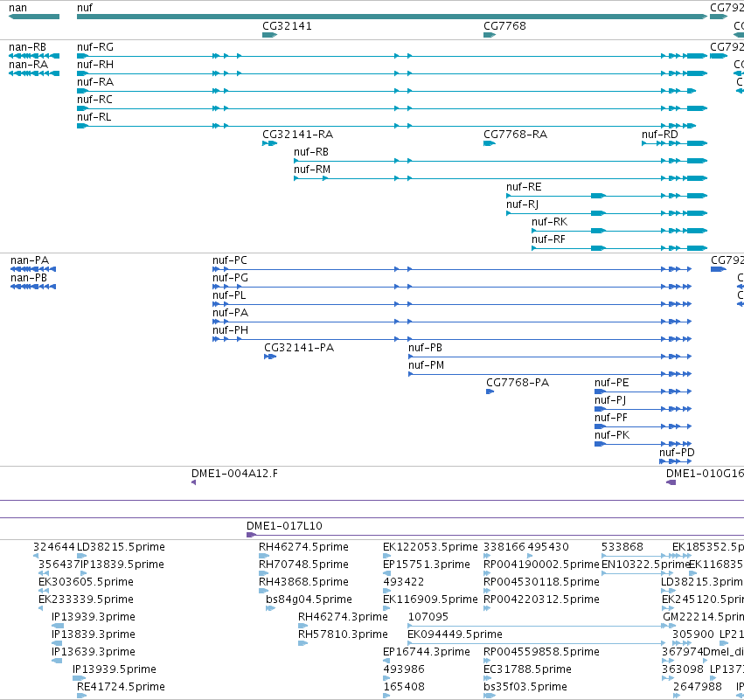Image resolution: width=744 pixels, height=700 pixels.
Task: Click EST RH70748.5prime
Action: [x=303, y=565]
